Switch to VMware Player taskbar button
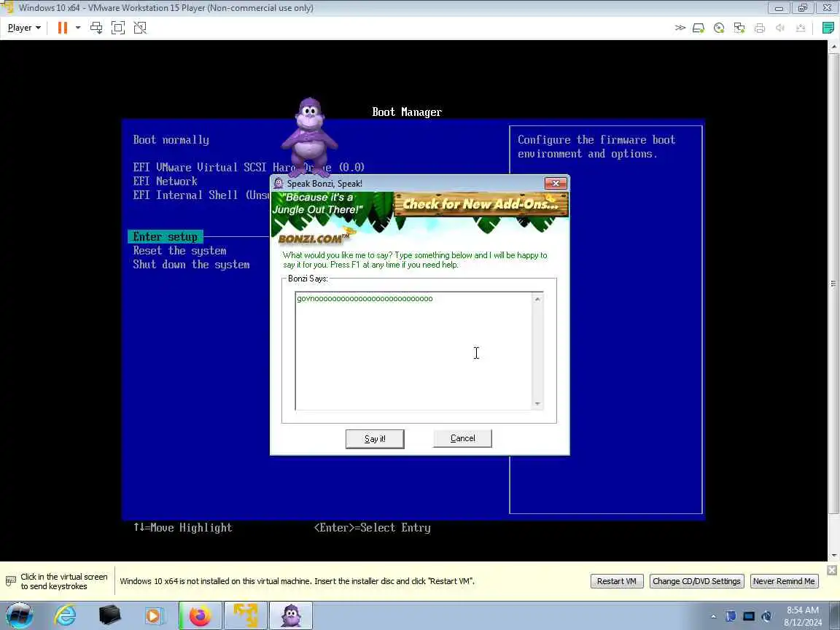840x630 pixels. click(245, 615)
